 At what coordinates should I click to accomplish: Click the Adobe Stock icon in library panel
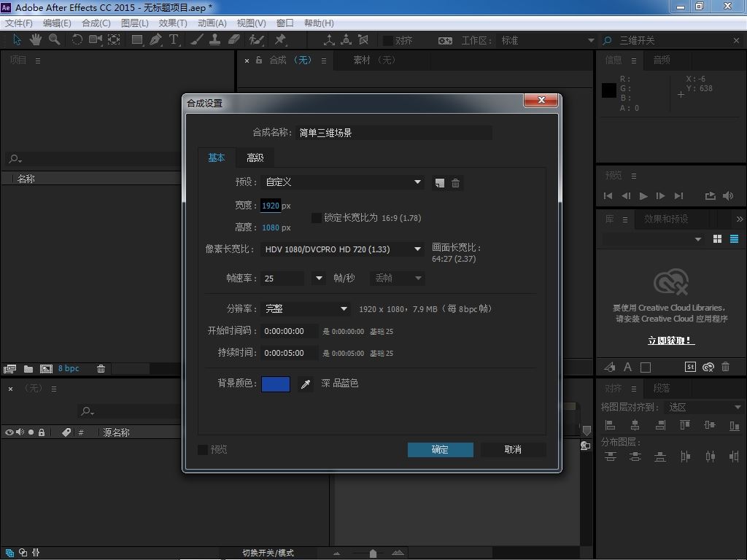(x=690, y=367)
